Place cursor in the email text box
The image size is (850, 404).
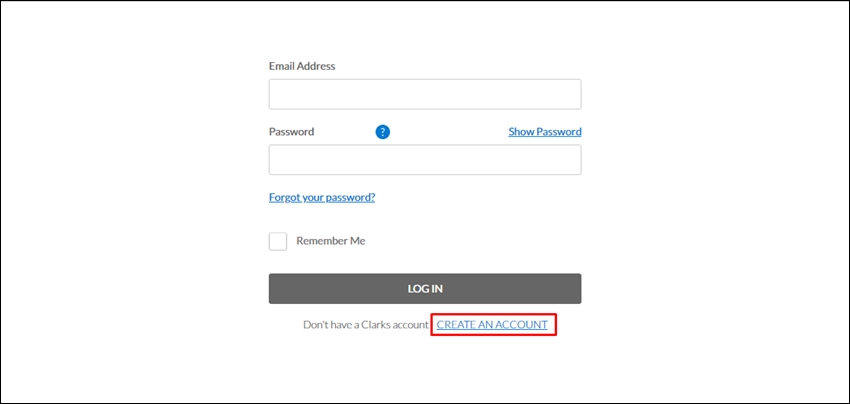point(425,94)
